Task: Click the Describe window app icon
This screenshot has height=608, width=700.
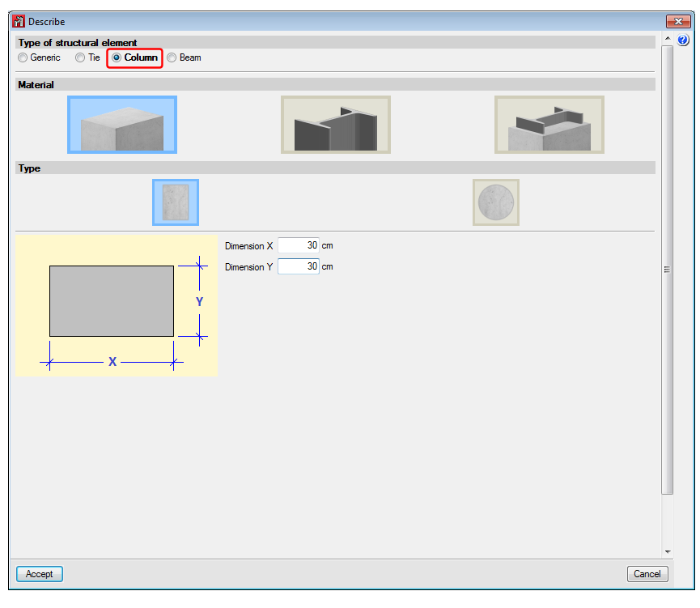Action: (x=19, y=21)
